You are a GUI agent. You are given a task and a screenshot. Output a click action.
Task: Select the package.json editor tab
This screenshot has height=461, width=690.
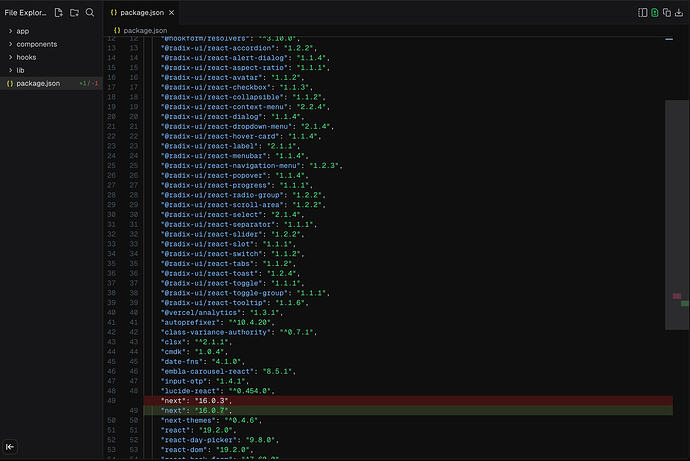point(142,13)
